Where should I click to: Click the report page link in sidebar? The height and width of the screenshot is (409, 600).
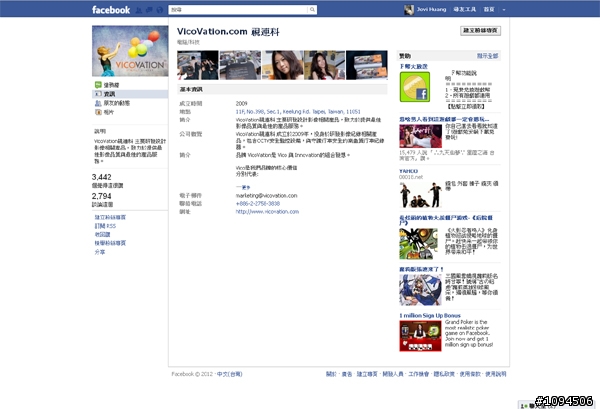110,243
